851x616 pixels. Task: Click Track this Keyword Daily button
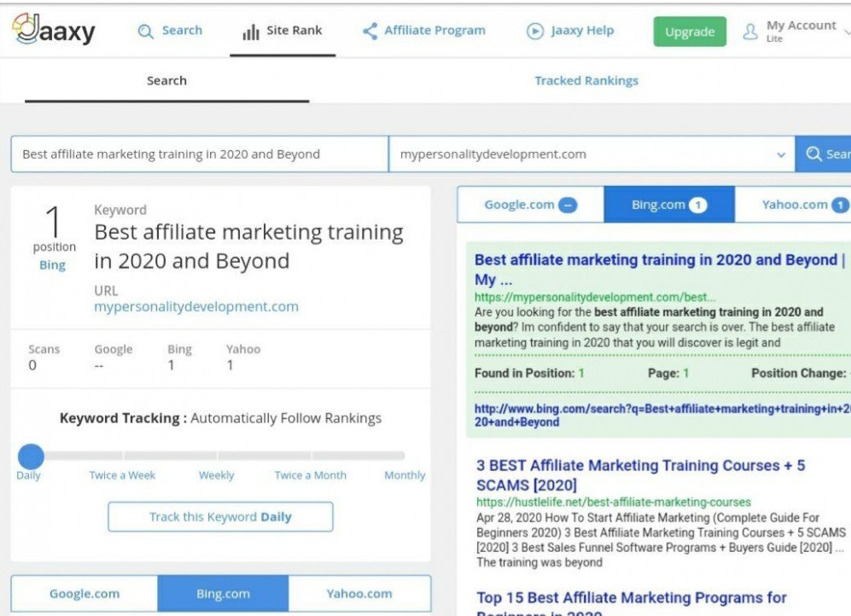pos(220,517)
